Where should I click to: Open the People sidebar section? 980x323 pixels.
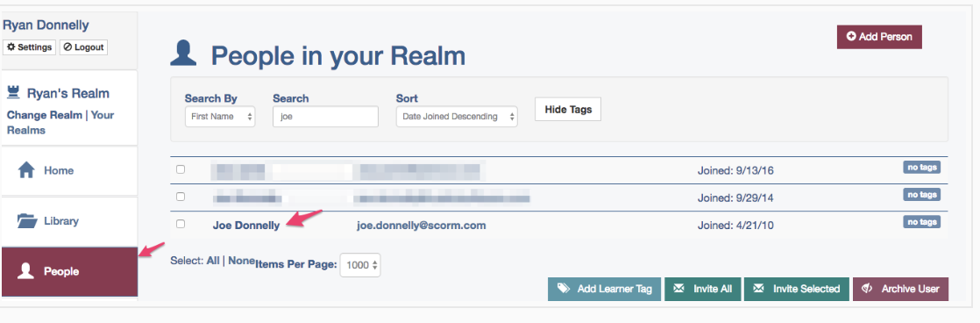tap(69, 271)
